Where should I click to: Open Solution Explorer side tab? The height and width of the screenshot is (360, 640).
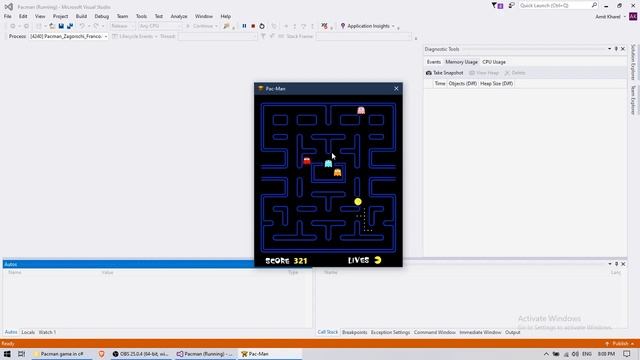coord(633,62)
